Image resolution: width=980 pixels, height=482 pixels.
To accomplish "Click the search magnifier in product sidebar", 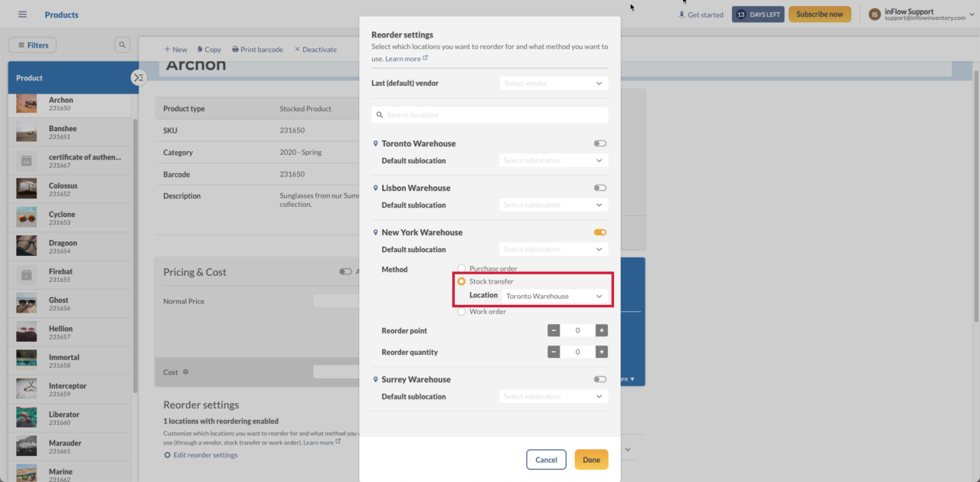I will pos(122,45).
